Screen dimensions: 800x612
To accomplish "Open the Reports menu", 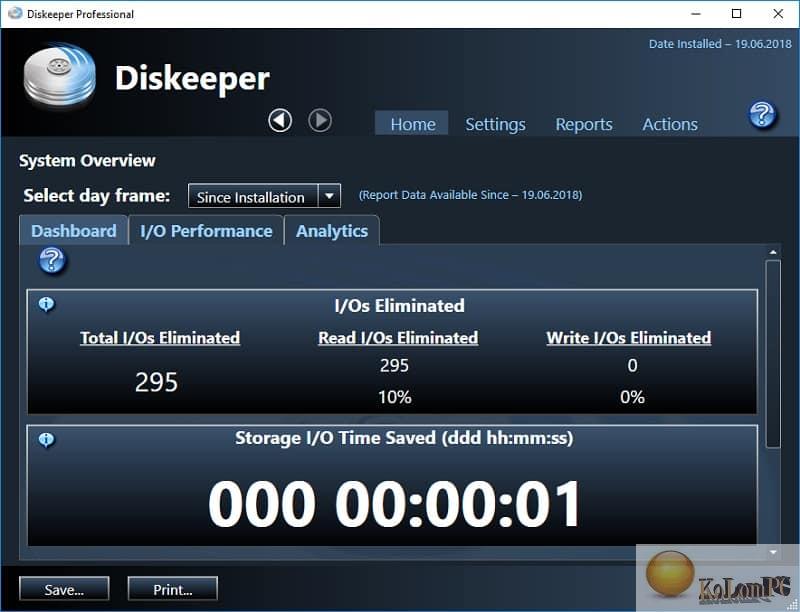I will (584, 124).
